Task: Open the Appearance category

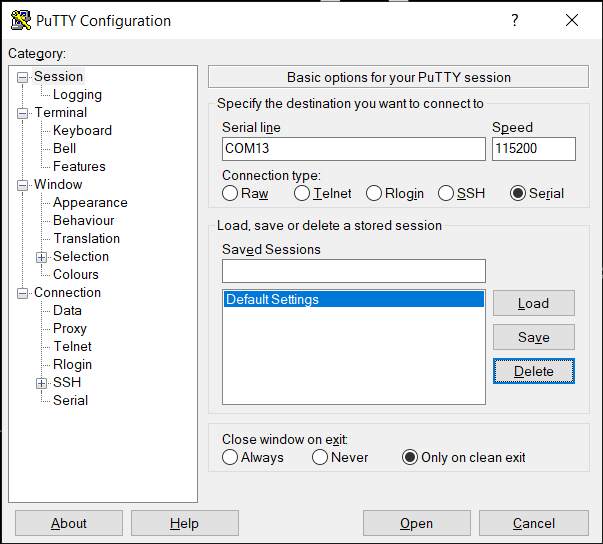Action: click(x=90, y=203)
